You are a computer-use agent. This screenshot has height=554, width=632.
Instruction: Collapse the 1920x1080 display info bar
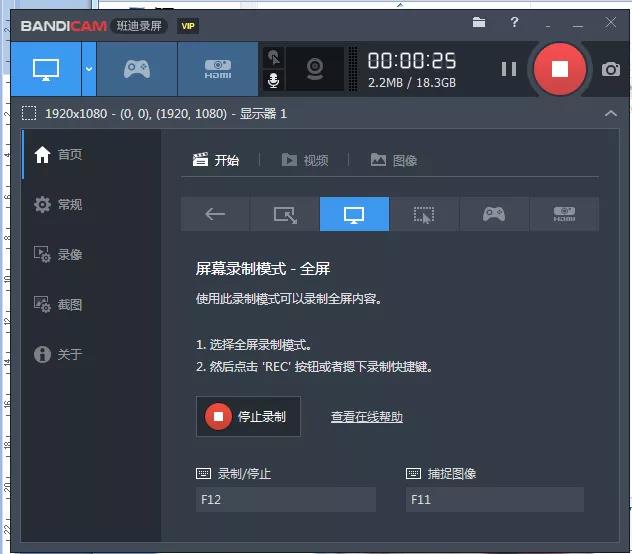[x=610, y=114]
